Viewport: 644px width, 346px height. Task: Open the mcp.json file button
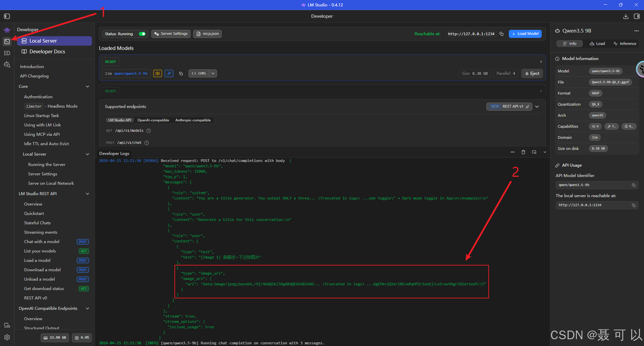pos(207,34)
